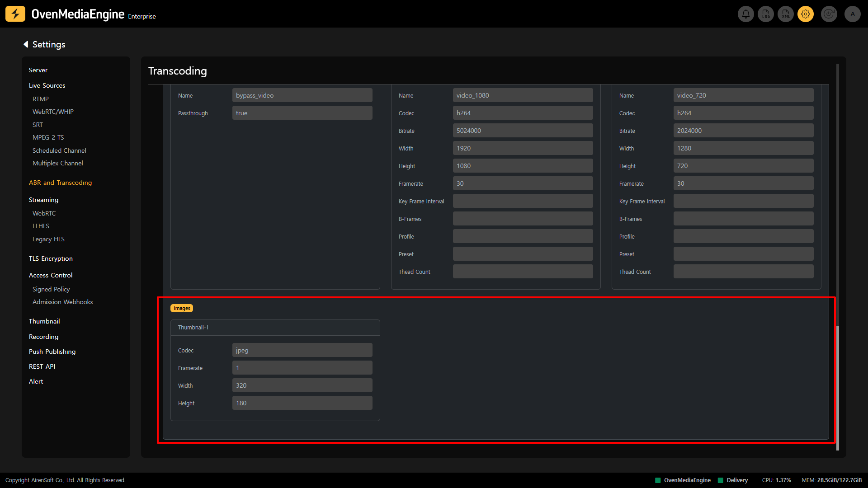Click the Thumbnail-1 Codec jpeg field
The height and width of the screenshot is (488, 868).
[302, 350]
